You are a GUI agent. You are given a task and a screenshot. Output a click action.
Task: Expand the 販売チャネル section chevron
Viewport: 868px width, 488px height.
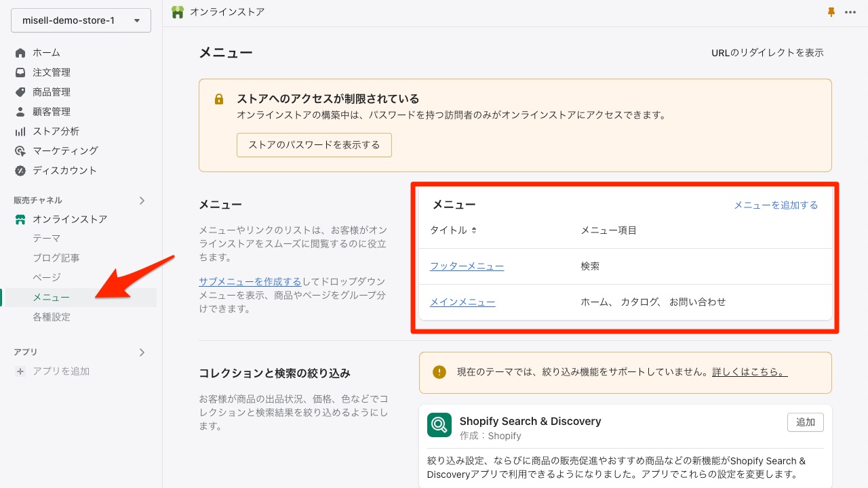(142, 201)
